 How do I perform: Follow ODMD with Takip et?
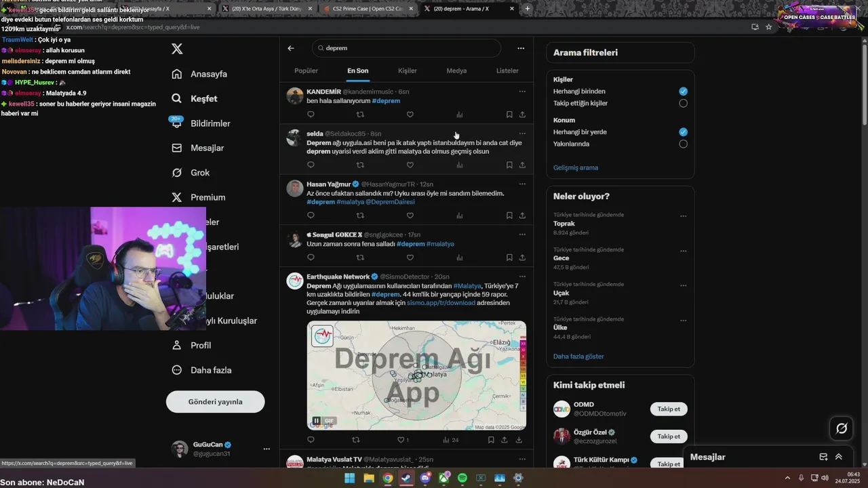(669, 409)
